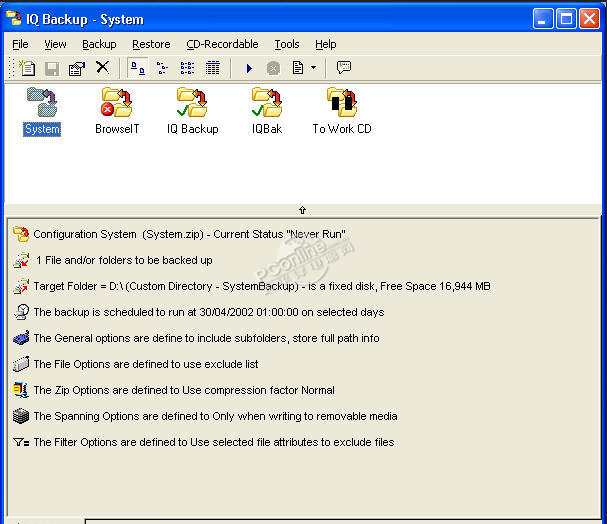This screenshot has height=524, width=607.
Task: Collapse the pane with the up-arrow splitter
Action: point(302,210)
